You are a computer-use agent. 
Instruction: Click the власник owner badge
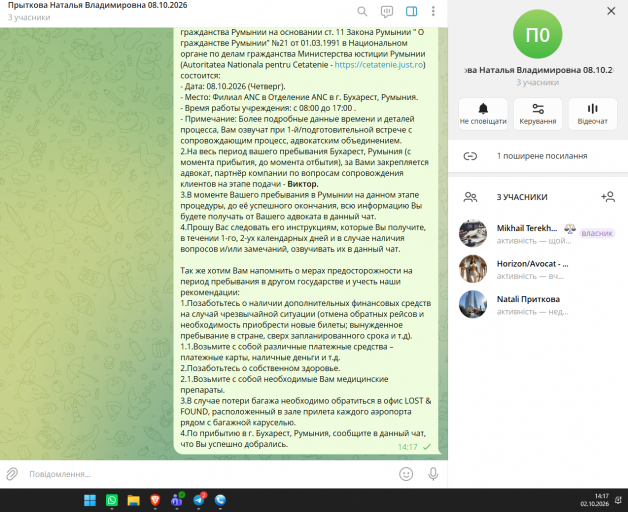pos(597,233)
